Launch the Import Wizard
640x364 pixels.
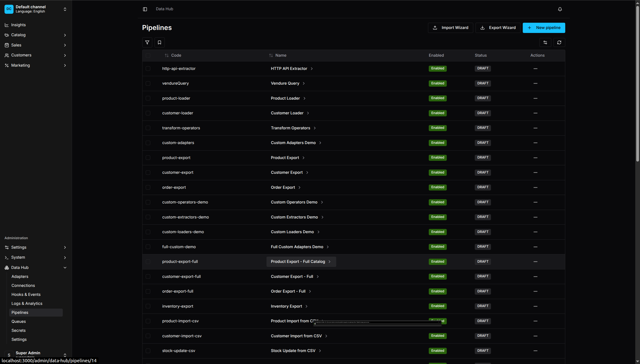point(450,27)
